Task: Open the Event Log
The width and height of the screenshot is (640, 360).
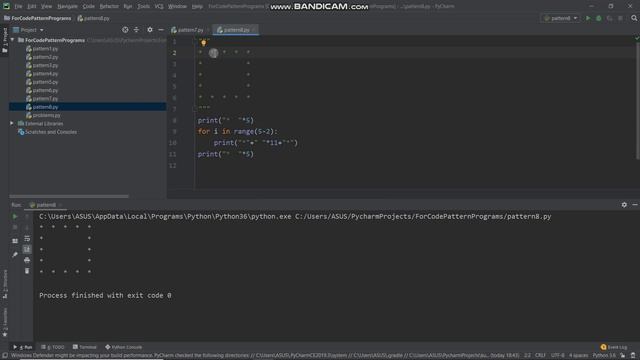Action: pyautogui.click(x=613, y=347)
